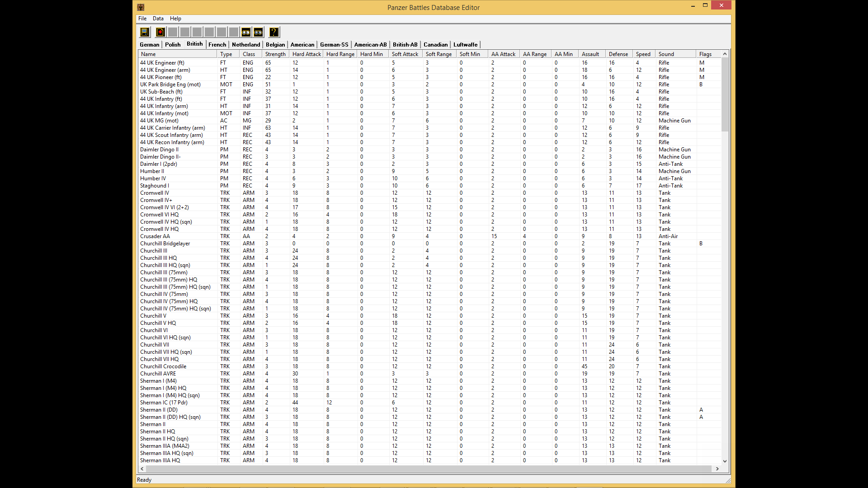Switch to the Polish tab
The width and height of the screenshot is (868, 488).
(173, 45)
